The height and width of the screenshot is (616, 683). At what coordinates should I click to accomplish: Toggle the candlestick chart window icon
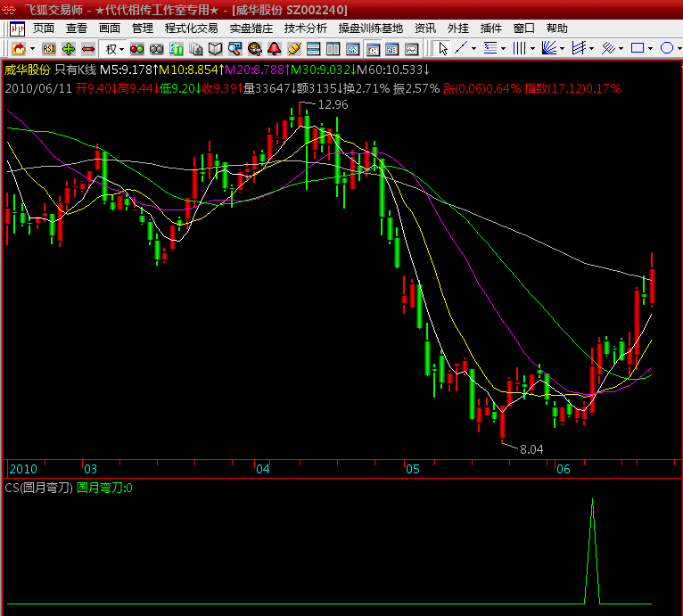coord(373,49)
